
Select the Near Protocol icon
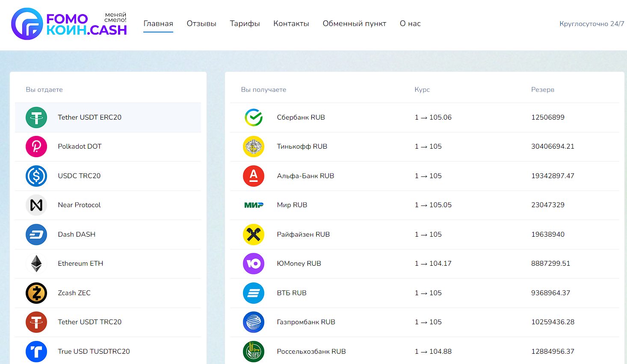pyautogui.click(x=36, y=205)
